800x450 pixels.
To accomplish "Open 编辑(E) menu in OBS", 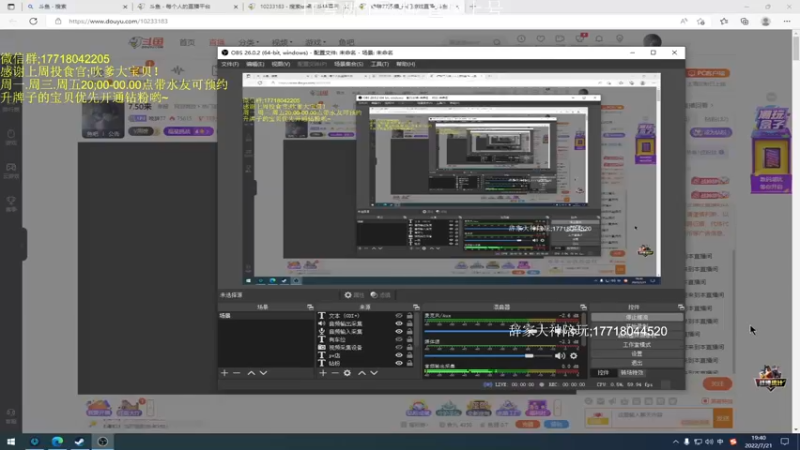I will click(x=255, y=64).
